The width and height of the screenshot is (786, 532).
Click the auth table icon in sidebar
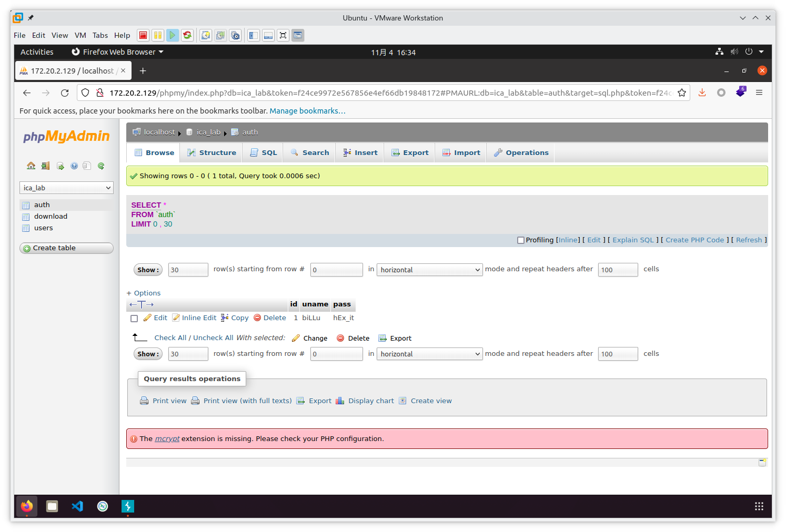pyautogui.click(x=26, y=205)
